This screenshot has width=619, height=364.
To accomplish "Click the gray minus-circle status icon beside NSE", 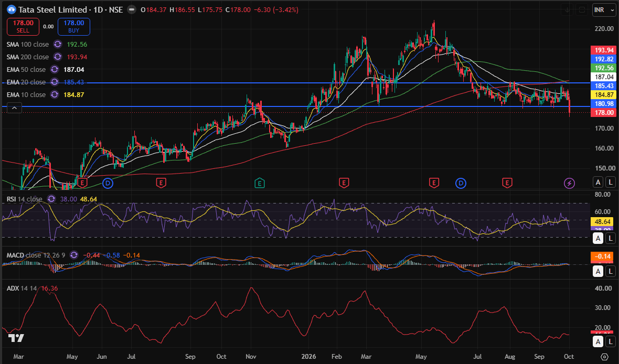I will pos(132,9).
